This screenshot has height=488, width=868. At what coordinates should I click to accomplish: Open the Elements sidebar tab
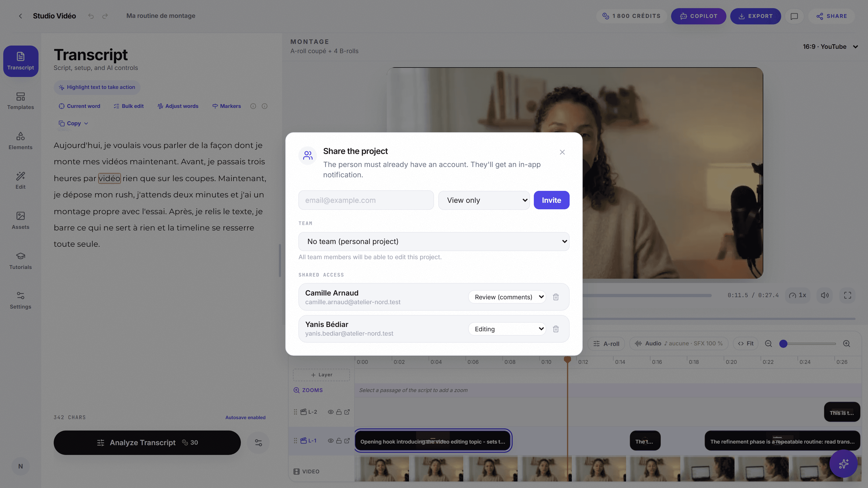tap(21, 141)
